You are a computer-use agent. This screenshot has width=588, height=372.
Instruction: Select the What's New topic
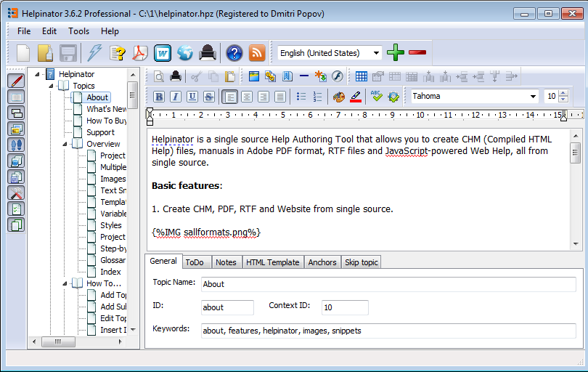click(107, 109)
